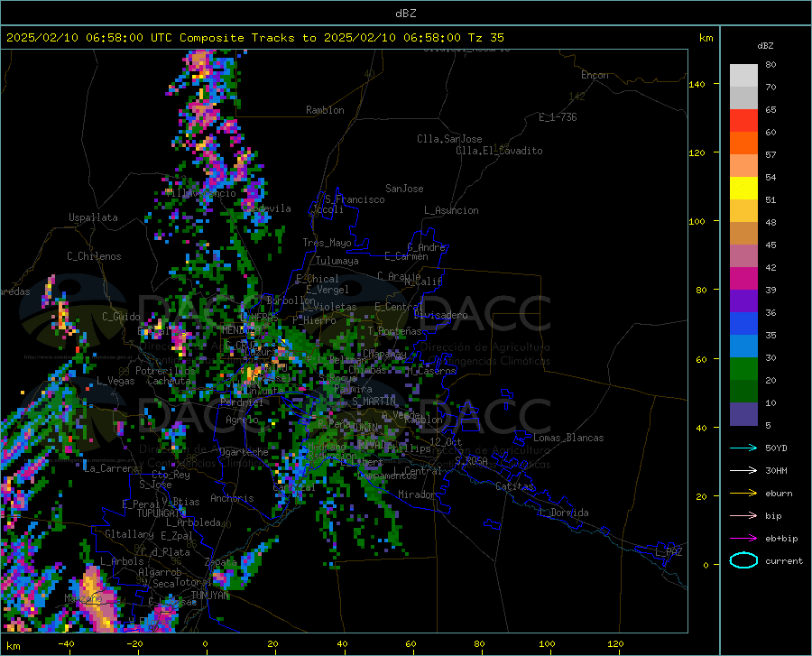Screen dimensions: 812x656
Task: Click the Agrelo place label
Action: 242,420
